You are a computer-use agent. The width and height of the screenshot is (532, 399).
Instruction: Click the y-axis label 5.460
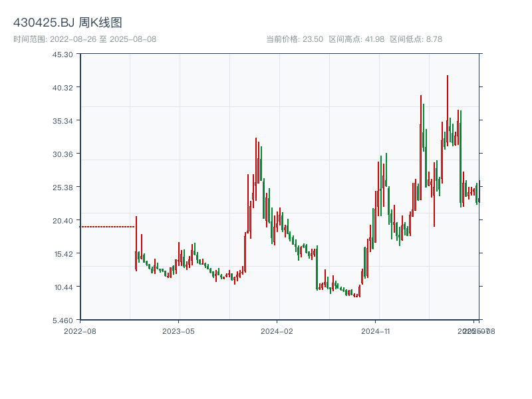click(x=63, y=321)
